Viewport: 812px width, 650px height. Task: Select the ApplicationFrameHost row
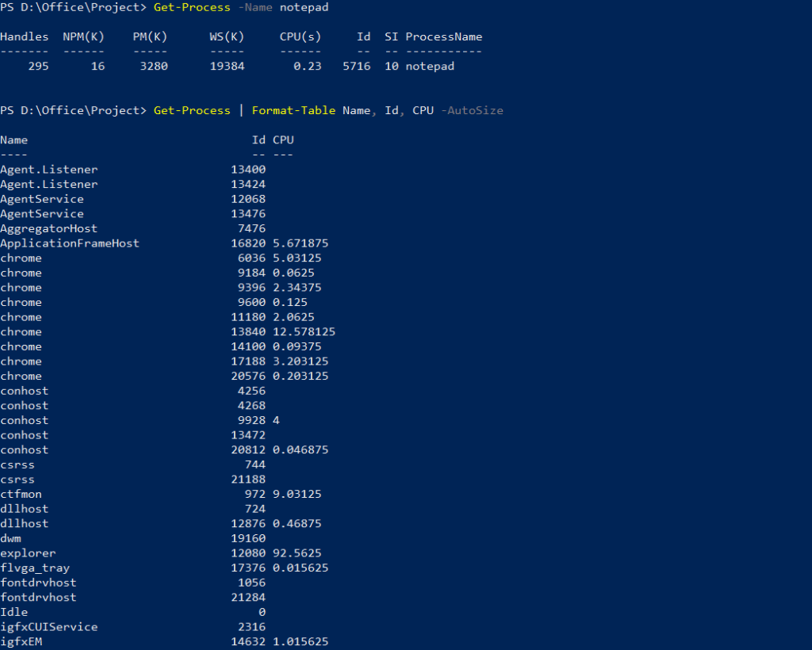pyautogui.click(x=71, y=243)
